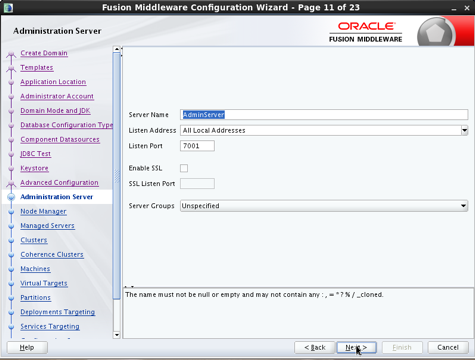Screen dimensions: 475x360
Task: Click the Advanced Configuration step marker icon
Action: tap(11, 183)
